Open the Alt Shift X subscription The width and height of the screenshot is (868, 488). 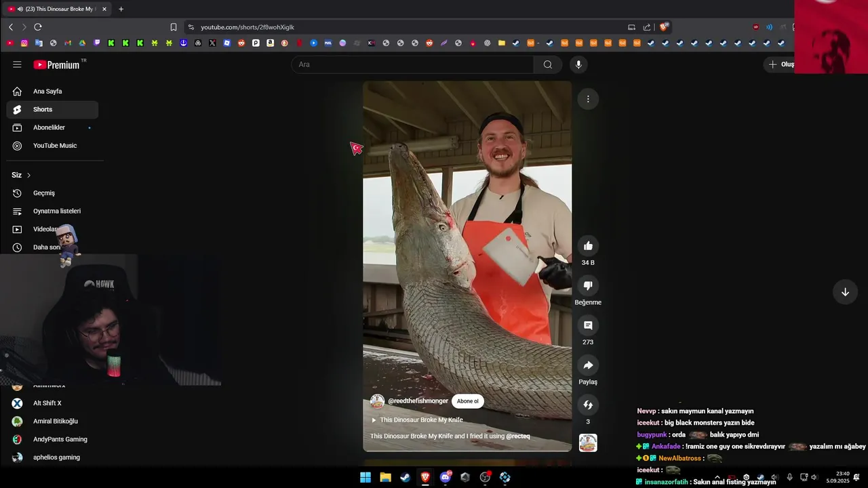tap(52, 403)
